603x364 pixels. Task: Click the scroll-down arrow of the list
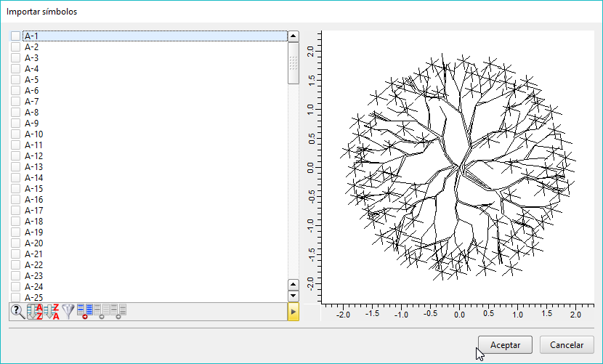pyautogui.click(x=293, y=296)
